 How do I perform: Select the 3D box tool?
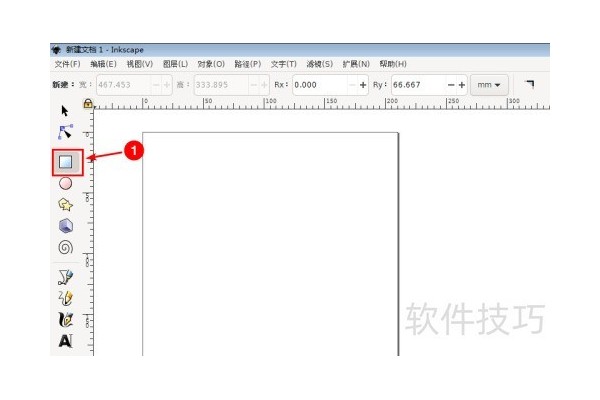click(66, 226)
